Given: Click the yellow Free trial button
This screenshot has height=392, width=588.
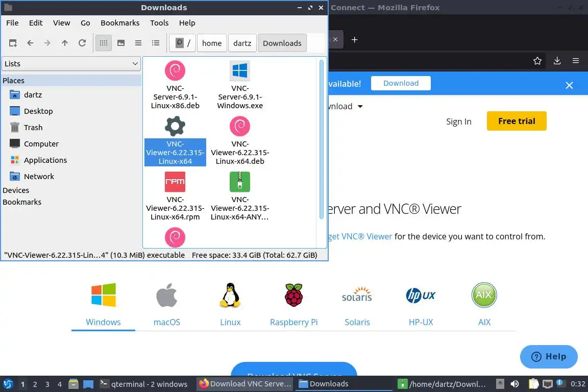Looking at the screenshot, I should tap(517, 121).
